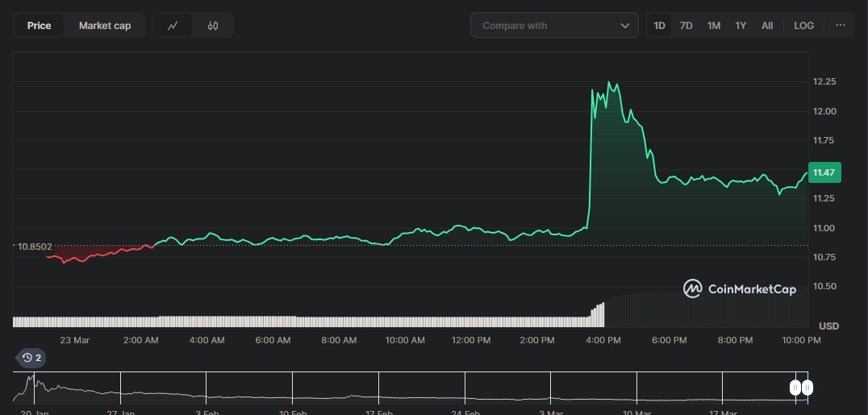The width and height of the screenshot is (868, 415).
Task: Click the current price label 11.47
Action: [824, 172]
